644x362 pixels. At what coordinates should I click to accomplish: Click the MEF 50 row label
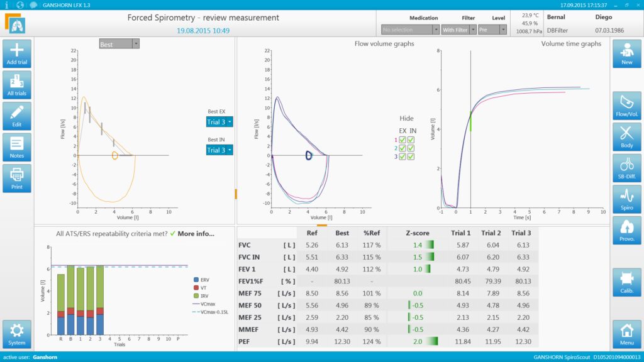click(250, 305)
